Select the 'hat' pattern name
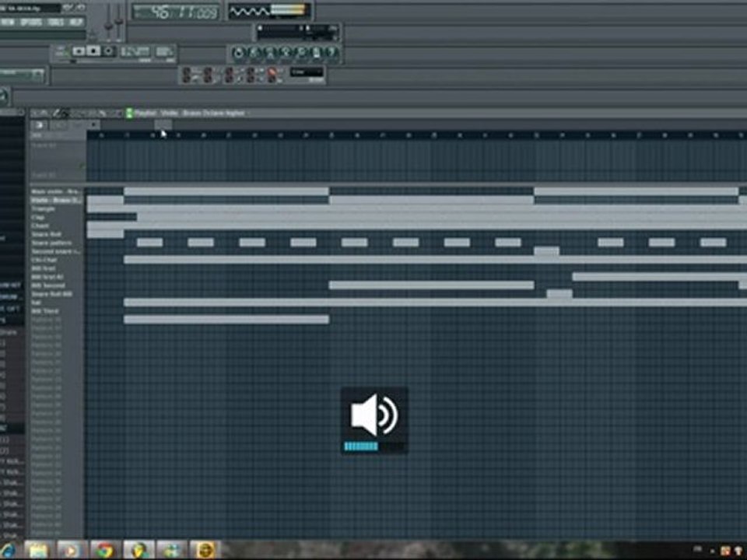 click(x=37, y=303)
